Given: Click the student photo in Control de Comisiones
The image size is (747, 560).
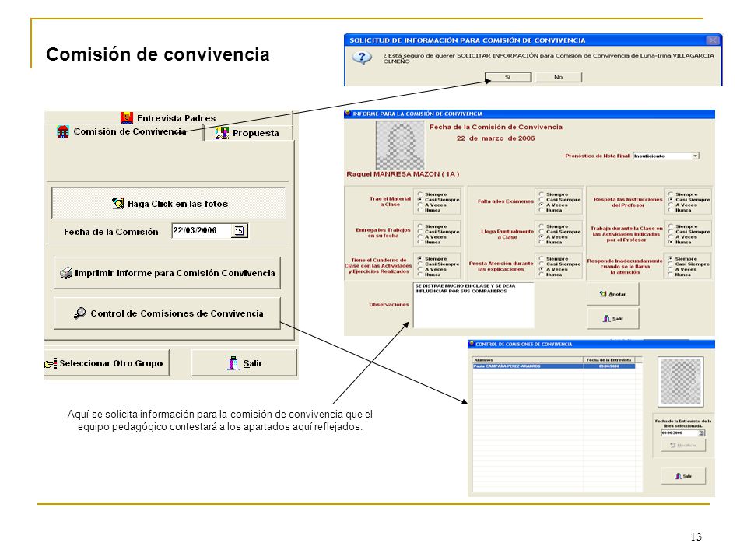Looking at the screenshot, I should (x=681, y=381).
